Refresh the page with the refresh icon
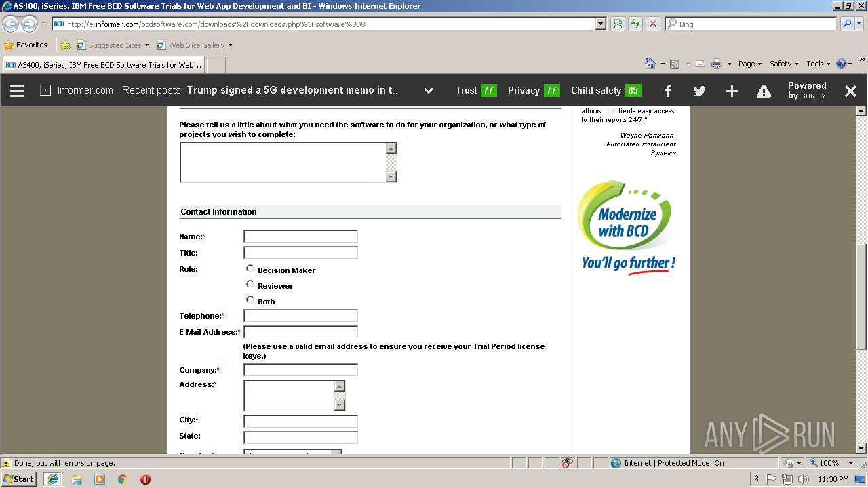868x488 pixels. click(635, 24)
